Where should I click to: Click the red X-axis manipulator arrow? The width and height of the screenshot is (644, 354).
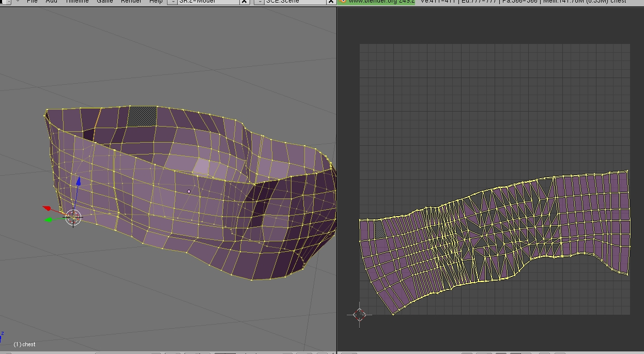pyautogui.click(x=47, y=208)
